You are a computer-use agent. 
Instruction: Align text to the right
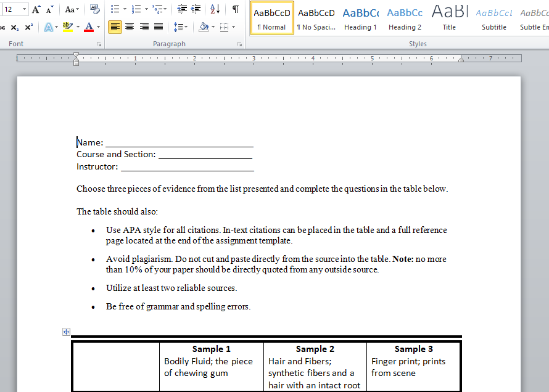click(x=144, y=27)
